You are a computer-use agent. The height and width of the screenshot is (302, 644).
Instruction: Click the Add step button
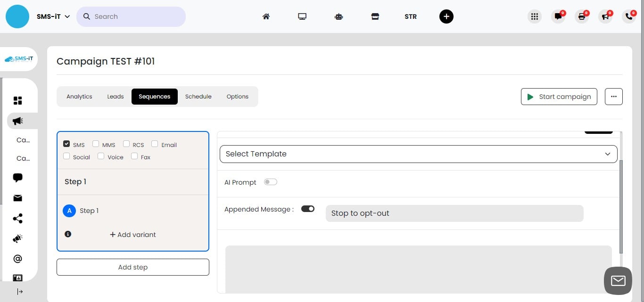(132, 267)
